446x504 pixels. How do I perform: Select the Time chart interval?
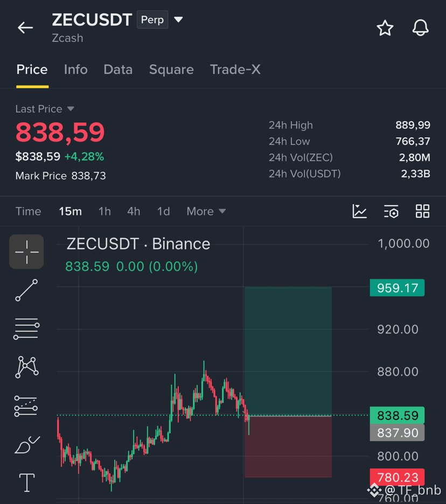click(29, 211)
